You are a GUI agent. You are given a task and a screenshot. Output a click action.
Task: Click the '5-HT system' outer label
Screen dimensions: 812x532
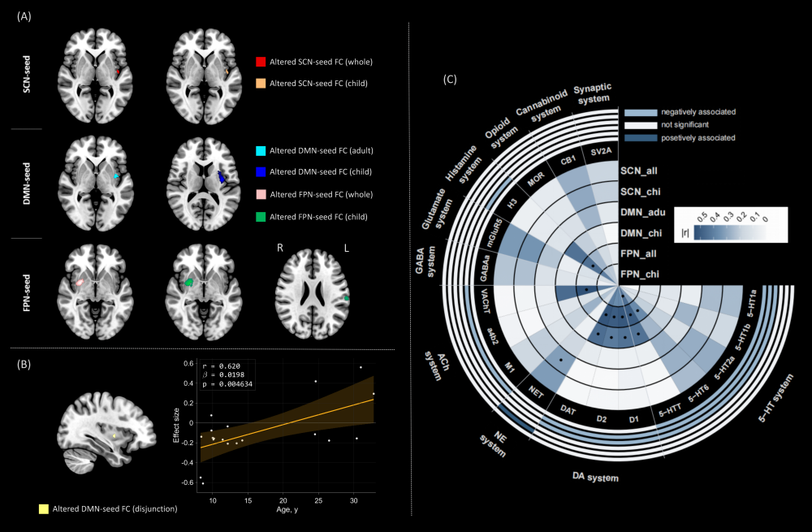click(775, 398)
